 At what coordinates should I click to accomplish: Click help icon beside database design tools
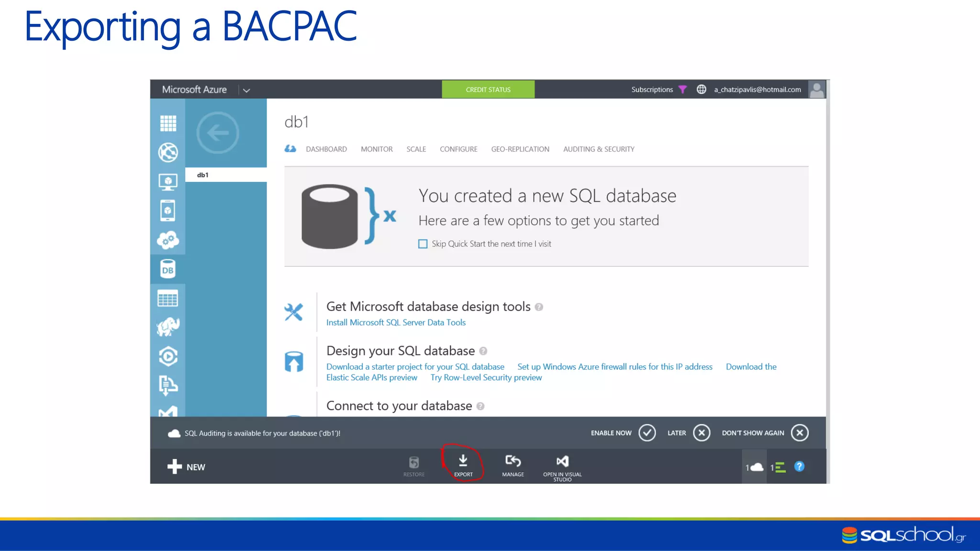[539, 307]
